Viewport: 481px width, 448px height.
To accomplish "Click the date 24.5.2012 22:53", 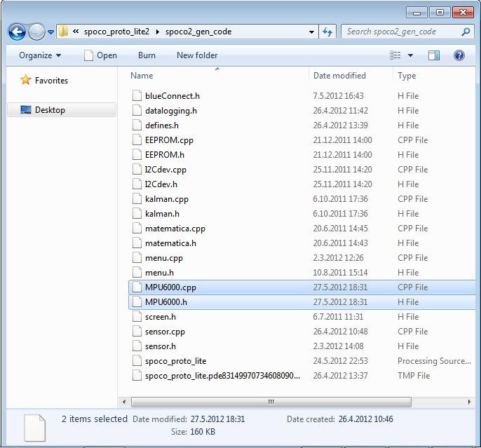I will [x=340, y=361].
